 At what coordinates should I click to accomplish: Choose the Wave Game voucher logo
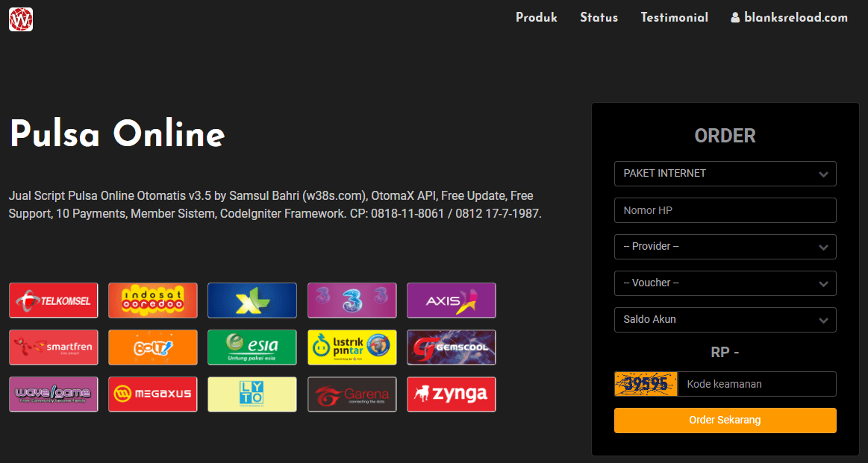point(54,394)
